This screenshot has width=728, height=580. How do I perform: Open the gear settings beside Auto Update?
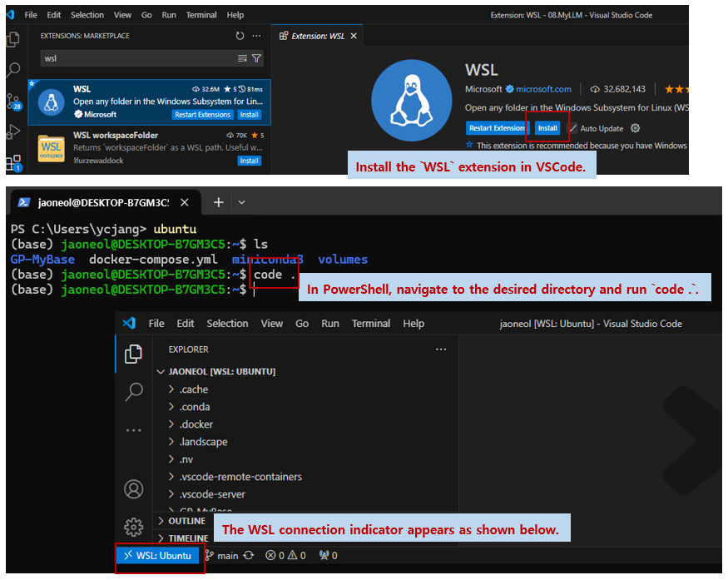[635, 128]
